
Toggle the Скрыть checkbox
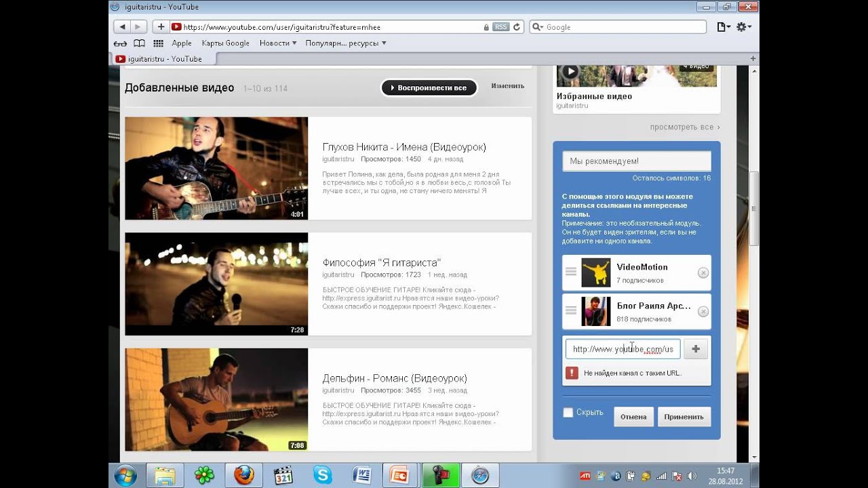click(x=568, y=413)
